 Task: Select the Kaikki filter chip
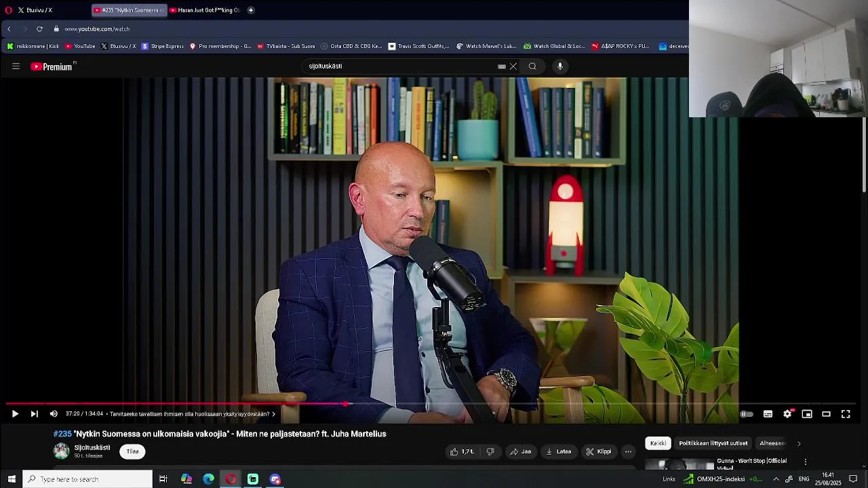coord(658,443)
